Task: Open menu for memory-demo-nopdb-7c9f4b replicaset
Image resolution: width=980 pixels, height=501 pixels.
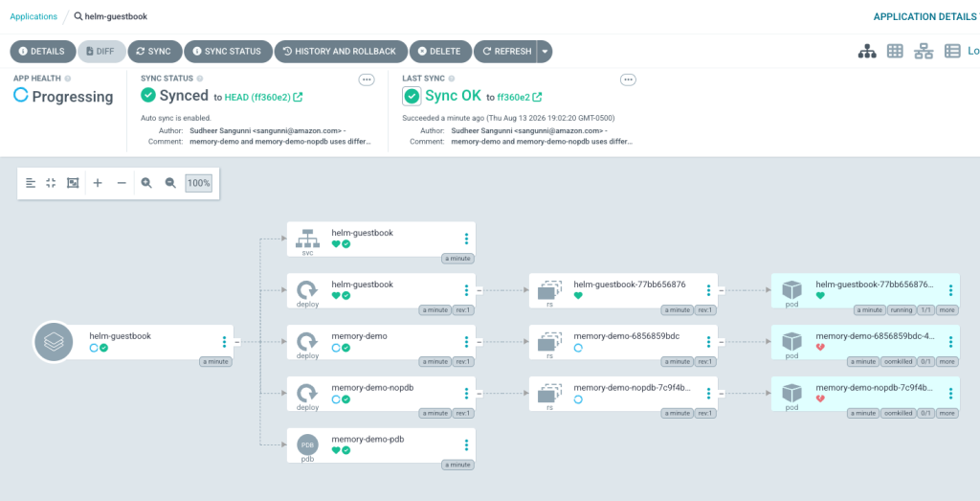Action: 708,394
